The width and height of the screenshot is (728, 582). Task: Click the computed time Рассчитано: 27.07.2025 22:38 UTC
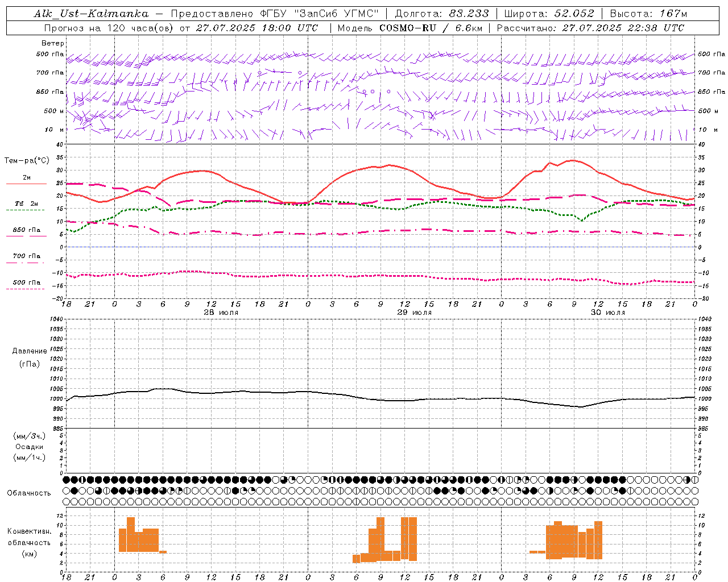click(x=590, y=27)
